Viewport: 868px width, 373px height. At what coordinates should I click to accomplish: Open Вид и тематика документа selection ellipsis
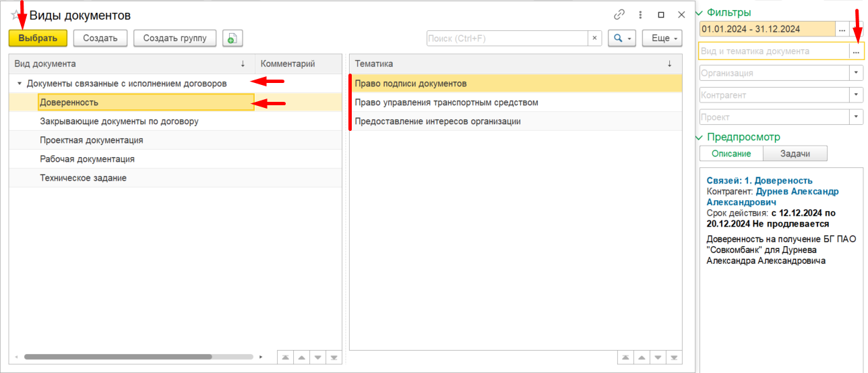pos(857,51)
